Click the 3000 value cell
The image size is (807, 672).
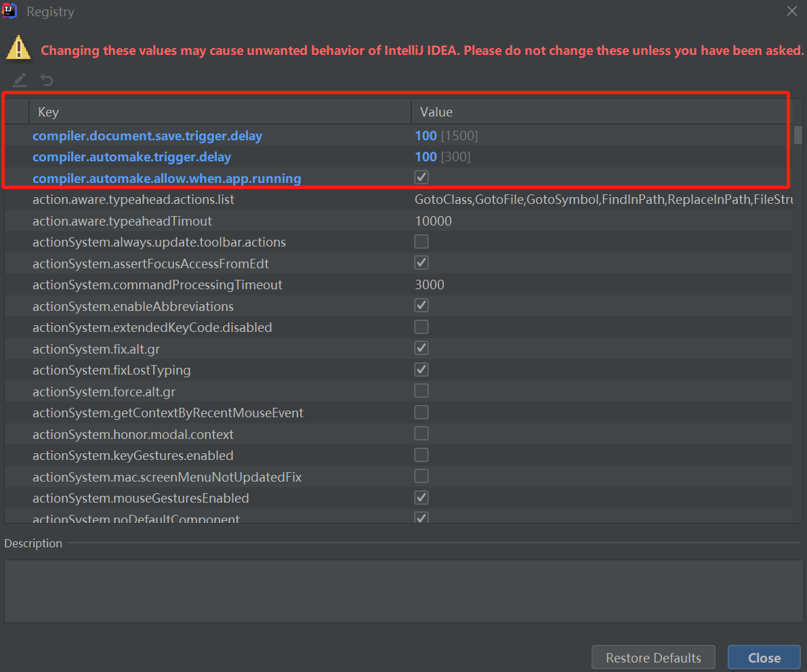pyautogui.click(x=429, y=285)
